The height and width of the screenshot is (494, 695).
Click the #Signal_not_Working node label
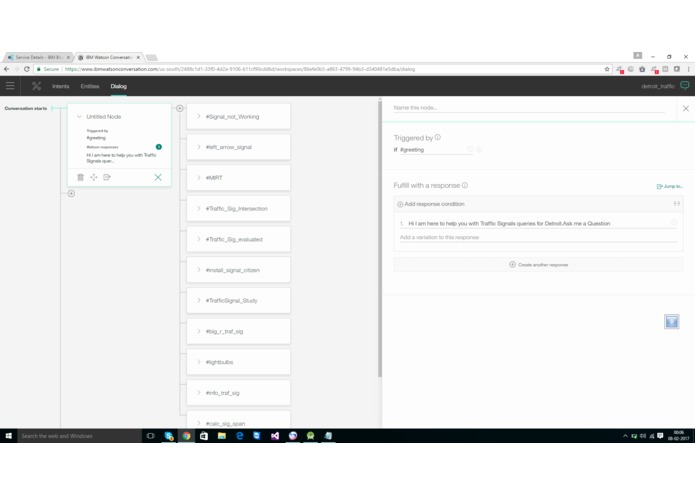tap(232, 117)
